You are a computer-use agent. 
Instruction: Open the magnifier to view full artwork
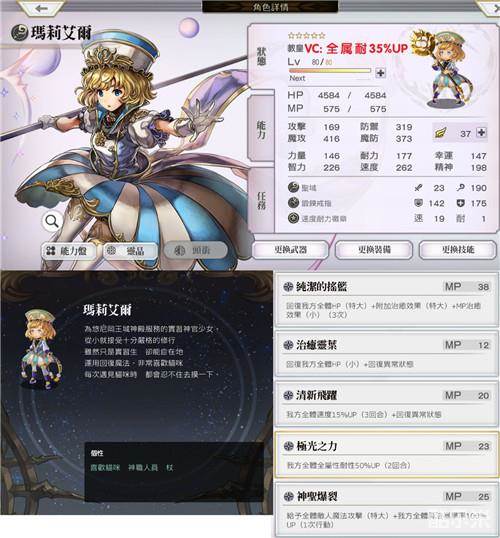click(x=52, y=222)
